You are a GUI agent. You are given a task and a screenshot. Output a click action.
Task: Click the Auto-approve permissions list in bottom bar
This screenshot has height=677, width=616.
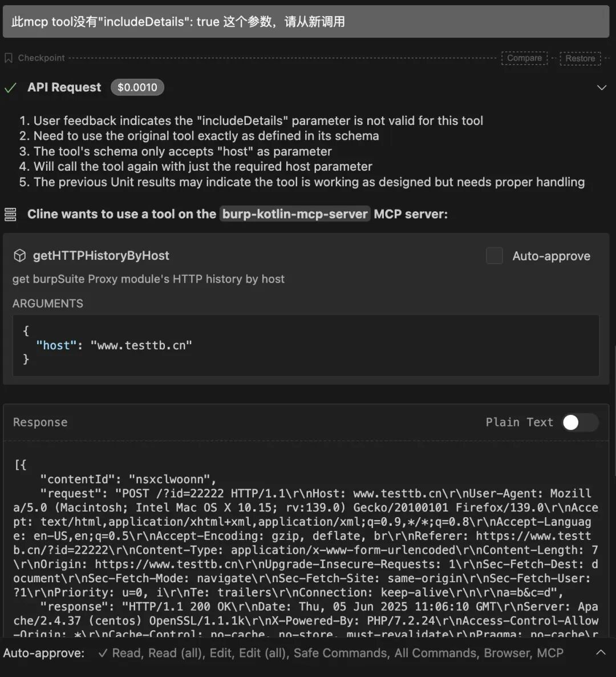[x=331, y=653]
